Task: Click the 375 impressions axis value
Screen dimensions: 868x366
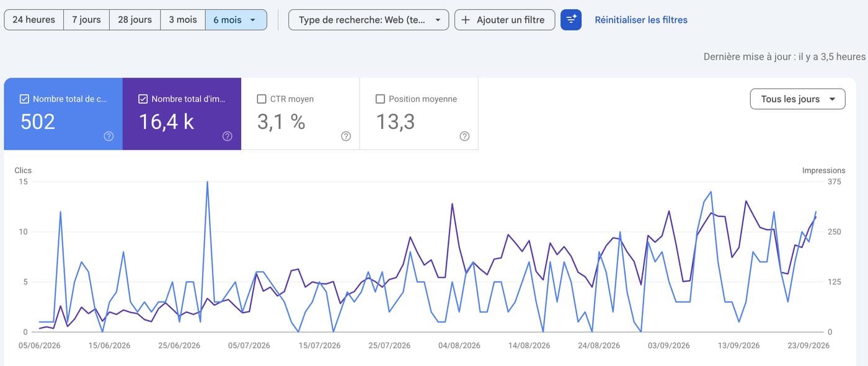Action: click(835, 182)
